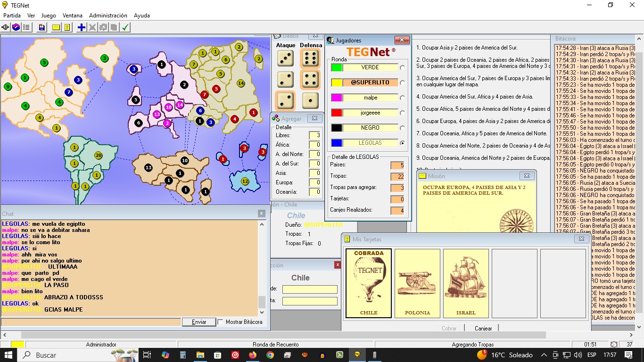Click the first attack die showing three

tap(285, 58)
